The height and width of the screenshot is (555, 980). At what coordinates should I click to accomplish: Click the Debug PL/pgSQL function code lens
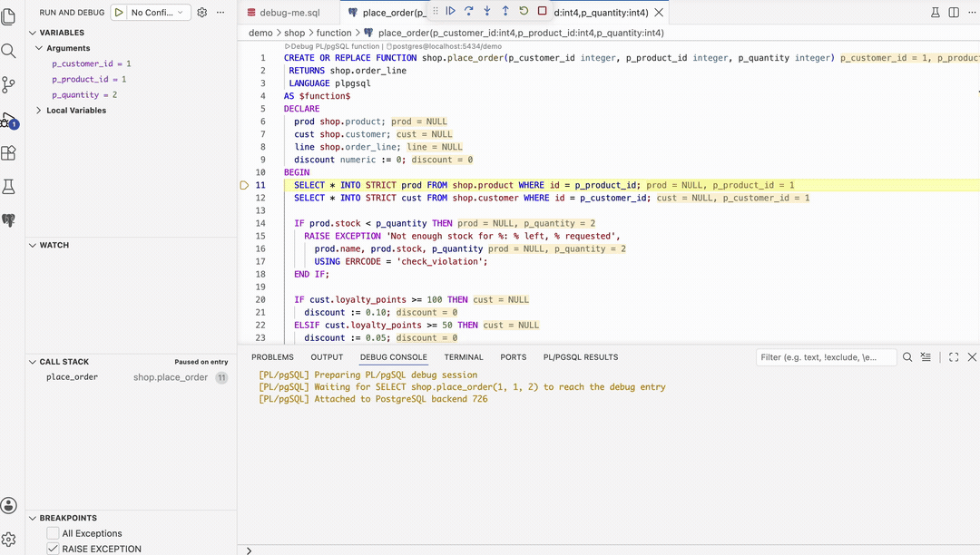(332, 46)
